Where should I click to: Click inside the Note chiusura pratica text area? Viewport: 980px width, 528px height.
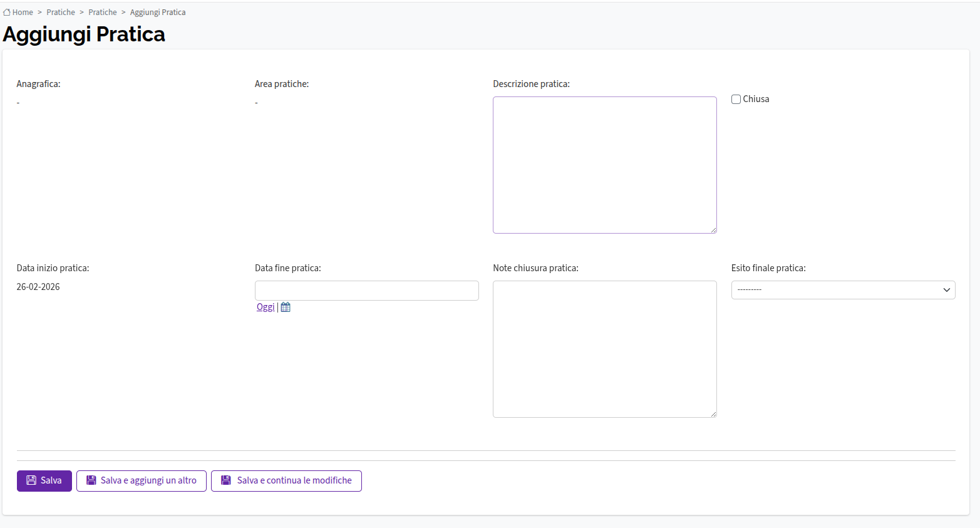(x=604, y=349)
